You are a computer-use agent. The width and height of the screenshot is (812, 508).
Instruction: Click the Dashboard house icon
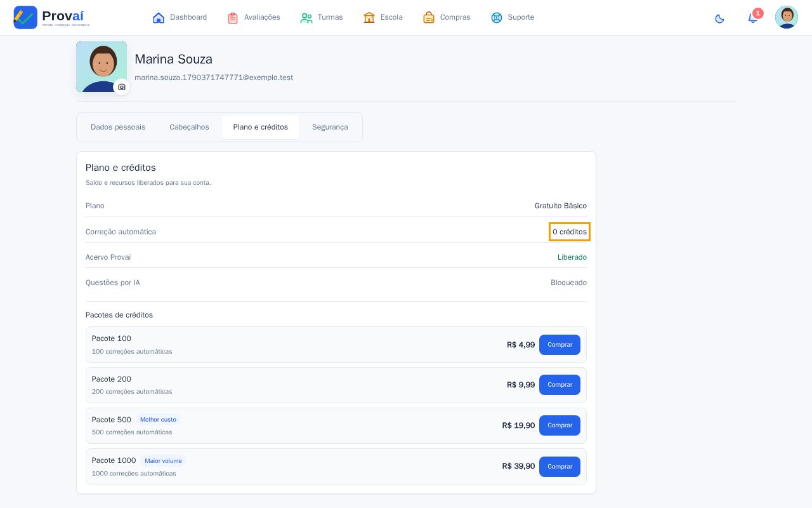159,18
